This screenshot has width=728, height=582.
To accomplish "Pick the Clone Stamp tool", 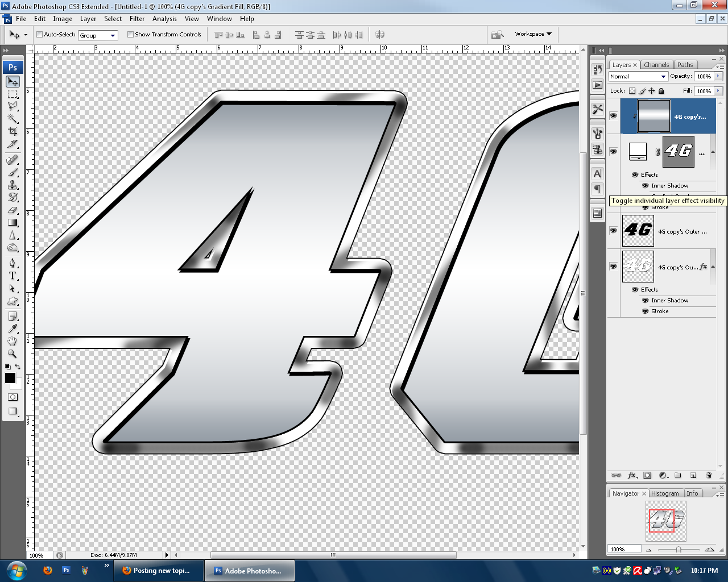I will point(13,185).
